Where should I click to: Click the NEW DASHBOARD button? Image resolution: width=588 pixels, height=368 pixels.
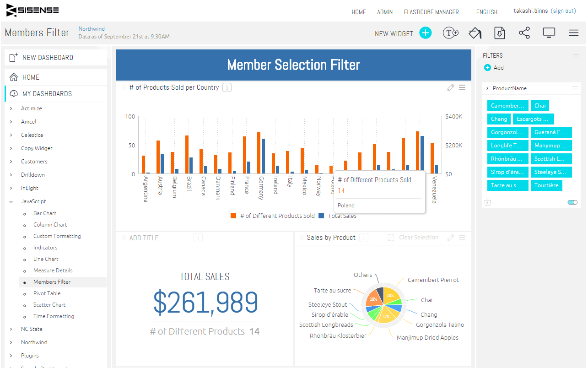pyautogui.click(x=56, y=58)
